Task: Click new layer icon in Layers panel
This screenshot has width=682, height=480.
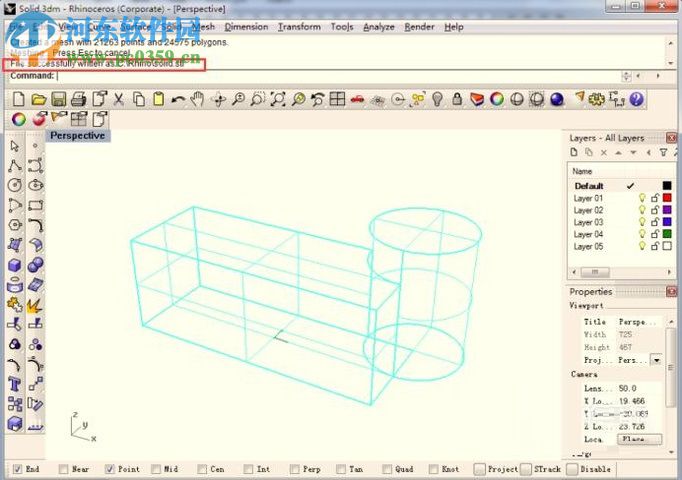Action: [574, 152]
